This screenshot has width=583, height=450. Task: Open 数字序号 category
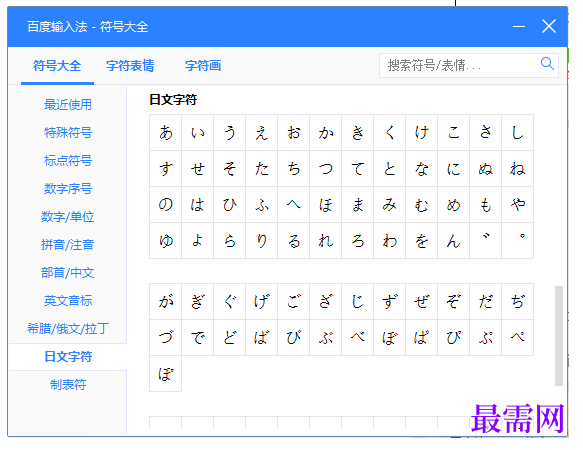(x=68, y=189)
